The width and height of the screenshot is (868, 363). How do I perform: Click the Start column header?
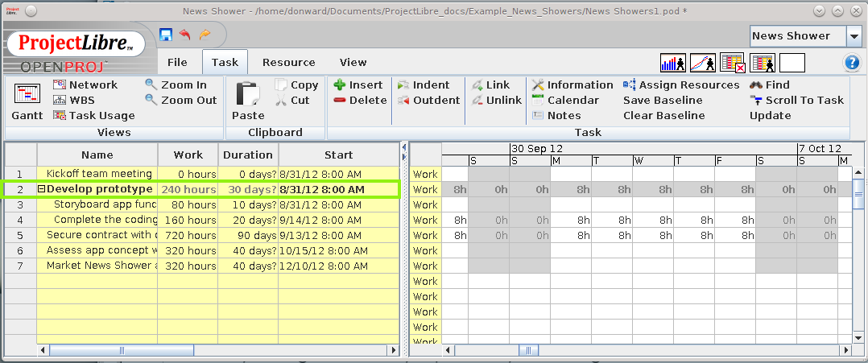tap(339, 155)
